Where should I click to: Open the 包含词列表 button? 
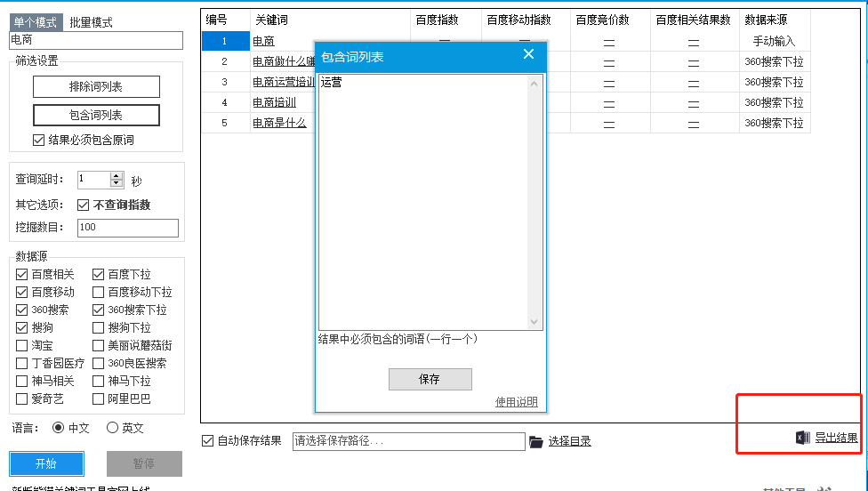point(96,115)
